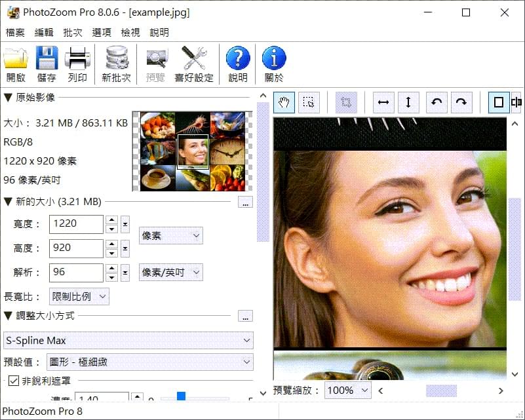Viewport: 525px width, 420px height.
Task: Change units using the 像素 dropdown
Action: [x=170, y=235]
